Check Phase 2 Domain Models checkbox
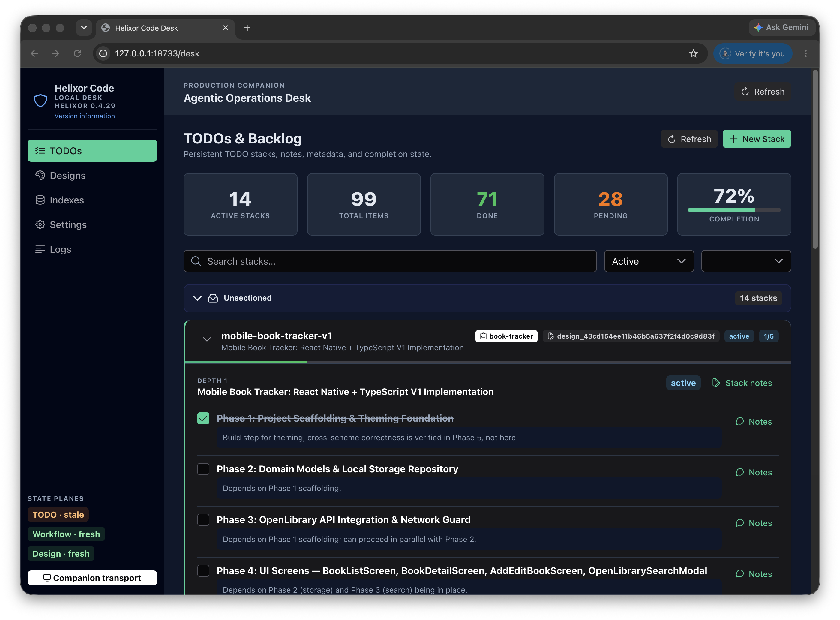The image size is (840, 620). point(203,469)
